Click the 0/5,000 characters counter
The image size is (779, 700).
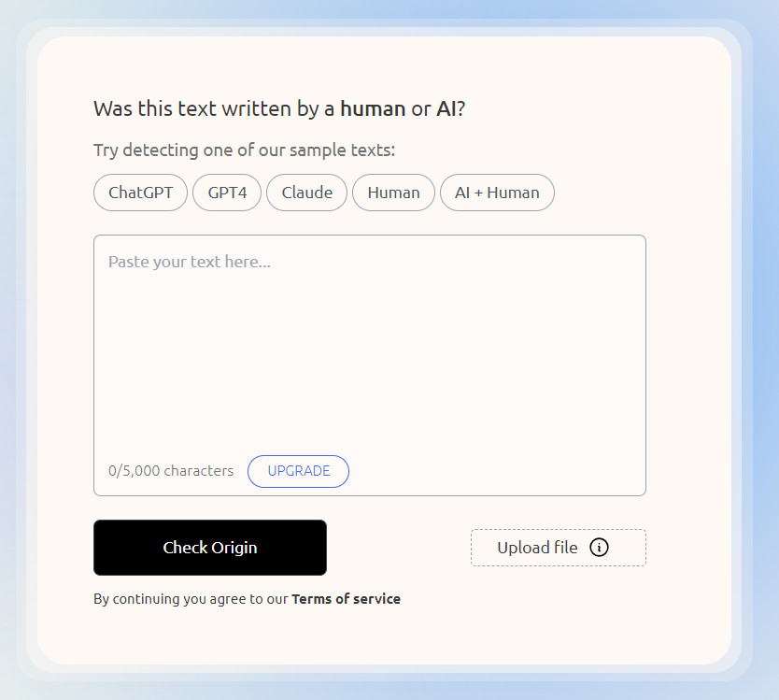(x=171, y=471)
